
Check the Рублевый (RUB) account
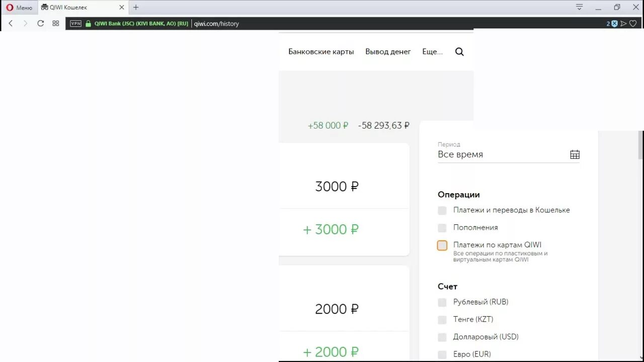(x=442, y=302)
